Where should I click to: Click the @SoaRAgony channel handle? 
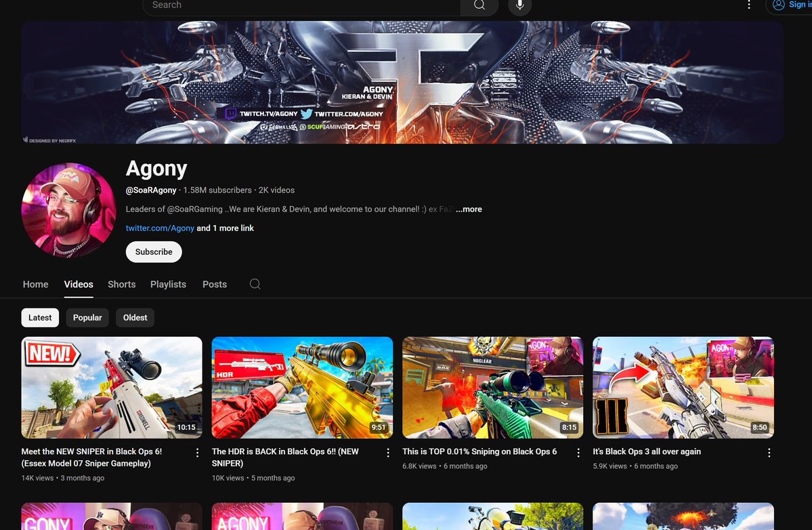pos(151,190)
